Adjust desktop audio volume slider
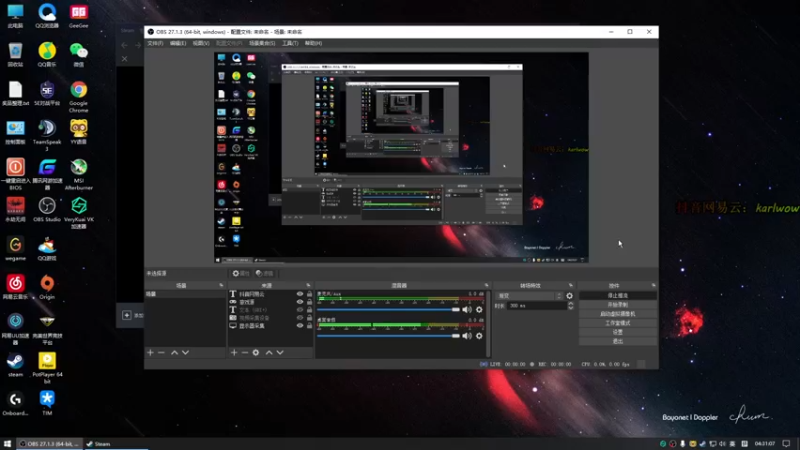The width and height of the screenshot is (800, 450). [x=389, y=336]
